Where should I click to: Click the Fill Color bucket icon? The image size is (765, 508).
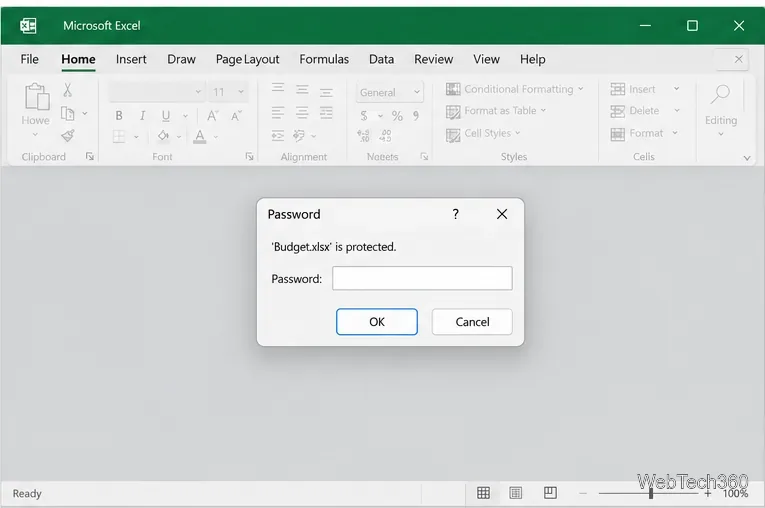click(163, 136)
